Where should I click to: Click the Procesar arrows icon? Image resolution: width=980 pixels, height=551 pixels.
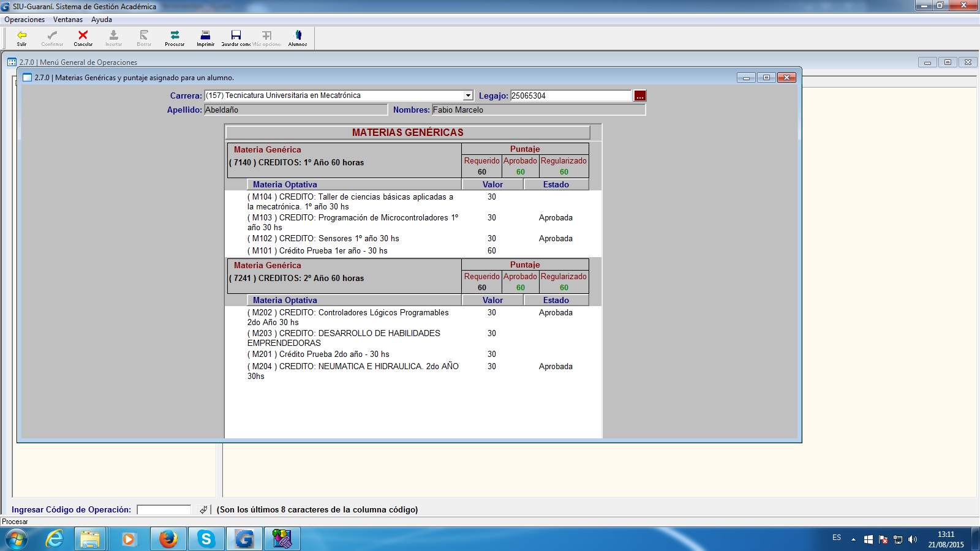point(175,38)
